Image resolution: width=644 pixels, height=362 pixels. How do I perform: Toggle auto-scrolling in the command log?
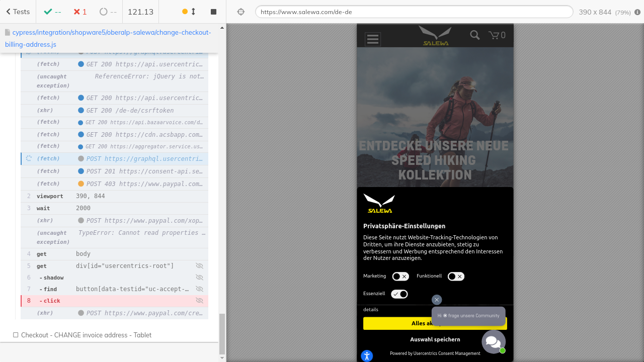coord(189,12)
